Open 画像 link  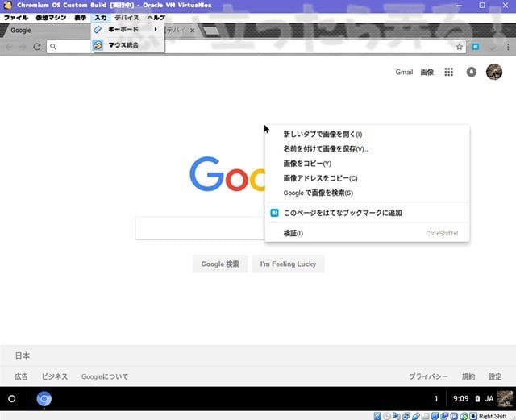click(427, 72)
